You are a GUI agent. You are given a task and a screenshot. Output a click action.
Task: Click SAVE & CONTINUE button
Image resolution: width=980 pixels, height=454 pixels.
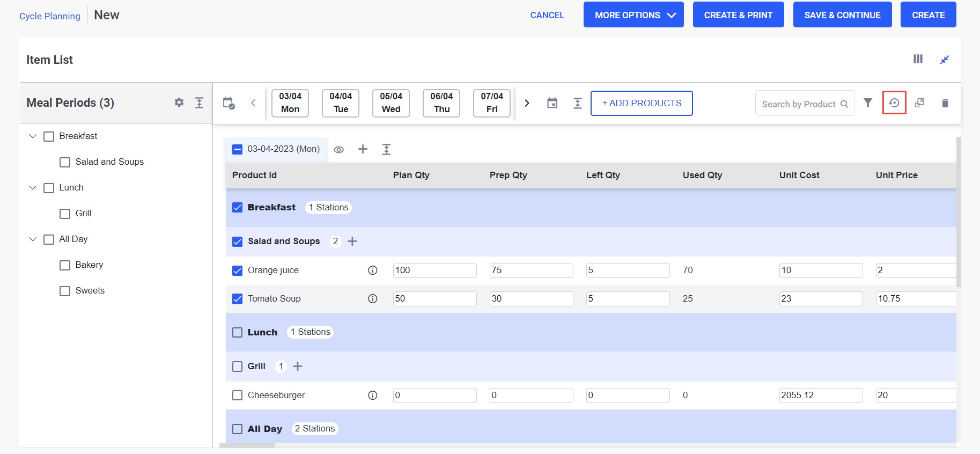click(x=842, y=14)
